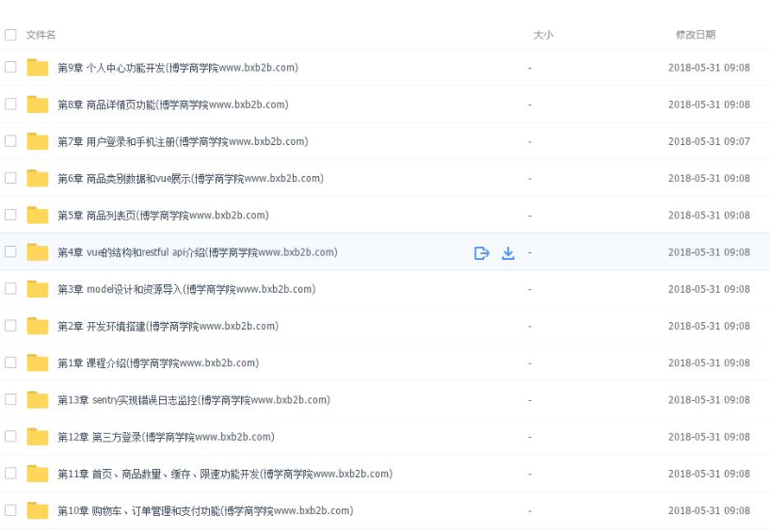Select the checkbox for 第1章 课程介绍

click(10, 363)
